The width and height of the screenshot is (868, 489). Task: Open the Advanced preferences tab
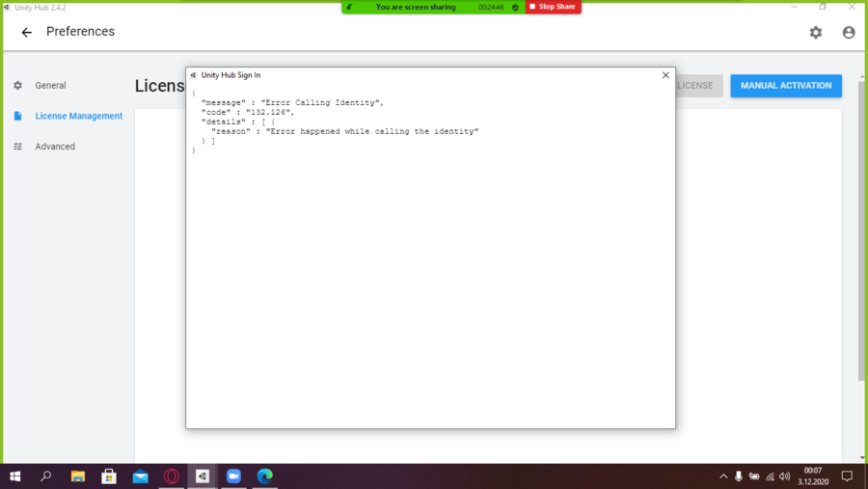pyautogui.click(x=55, y=147)
